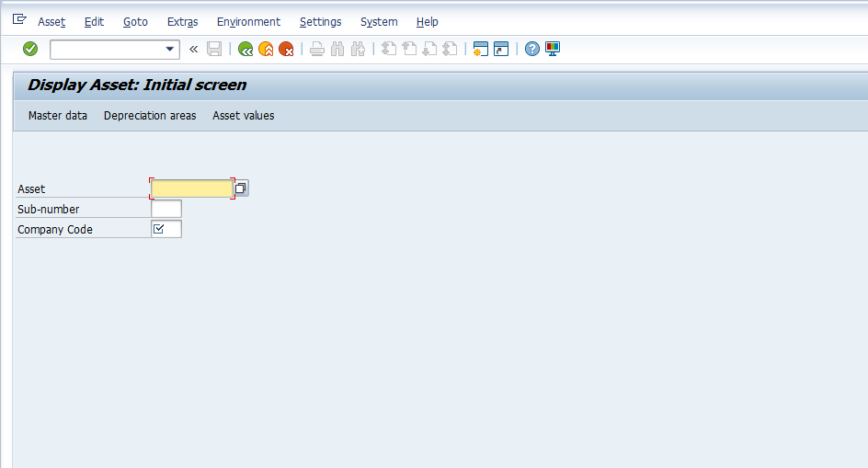Click the Depreciation areas button
The height and width of the screenshot is (468, 868).
click(x=150, y=116)
